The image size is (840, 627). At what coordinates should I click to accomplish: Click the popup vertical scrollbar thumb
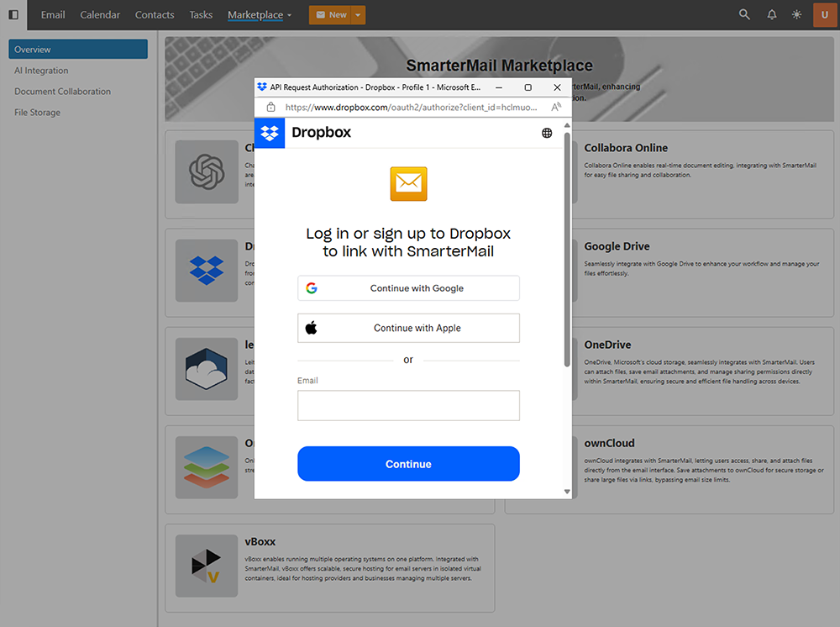(x=567, y=249)
